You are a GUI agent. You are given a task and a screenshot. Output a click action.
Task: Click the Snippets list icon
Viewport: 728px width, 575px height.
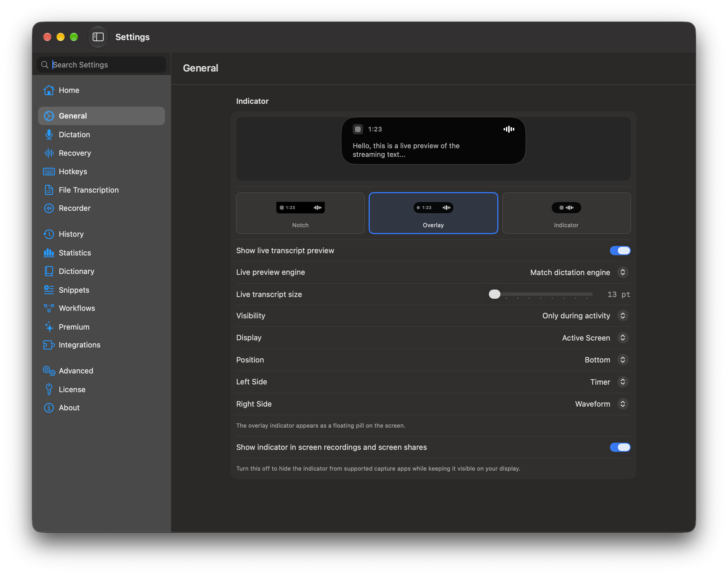(49, 290)
